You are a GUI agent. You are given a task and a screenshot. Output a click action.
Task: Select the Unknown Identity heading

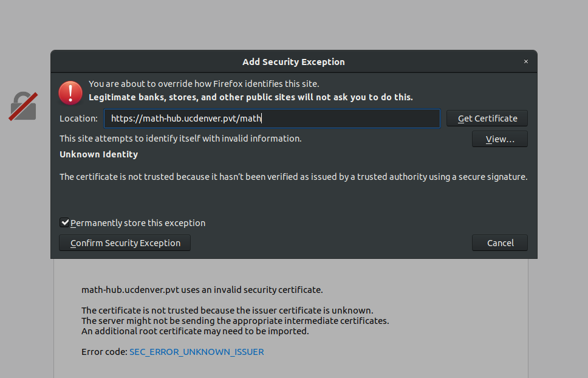tap(98, 154)
